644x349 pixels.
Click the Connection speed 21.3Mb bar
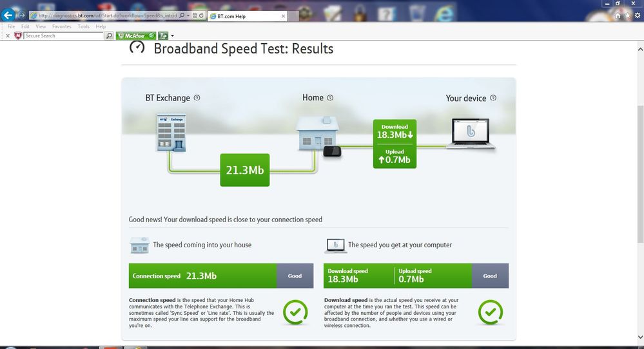(203, 276)
